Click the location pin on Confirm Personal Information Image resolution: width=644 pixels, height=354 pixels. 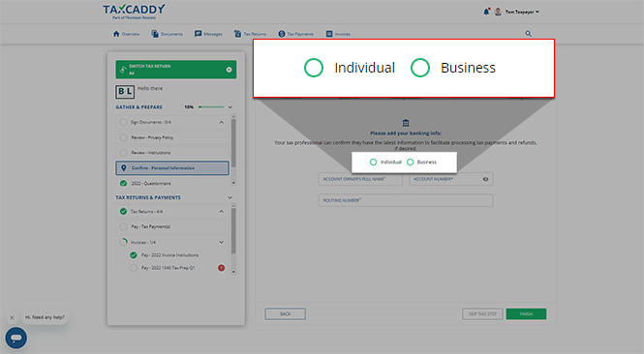pos(124,167)
